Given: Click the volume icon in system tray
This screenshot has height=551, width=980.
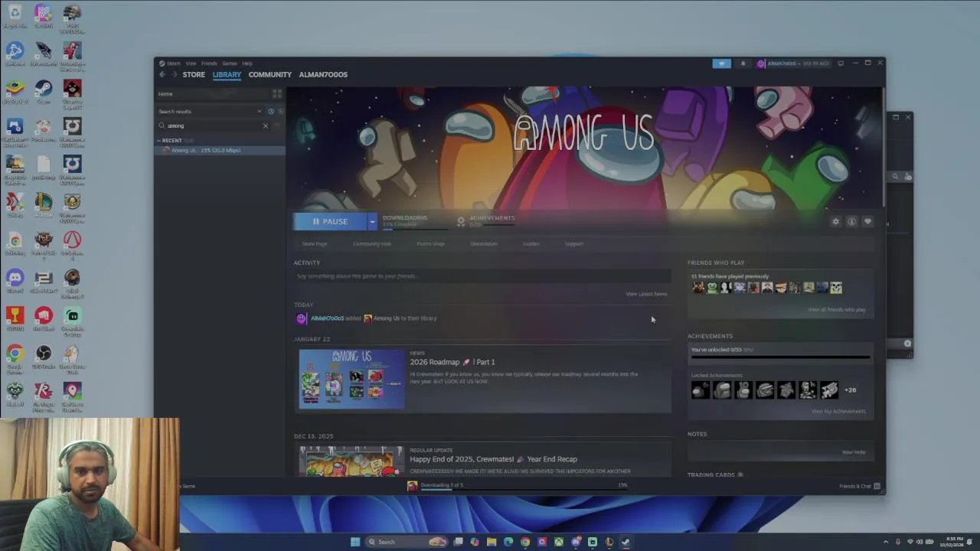Looking at the screenshot, I should click(920, 542).
